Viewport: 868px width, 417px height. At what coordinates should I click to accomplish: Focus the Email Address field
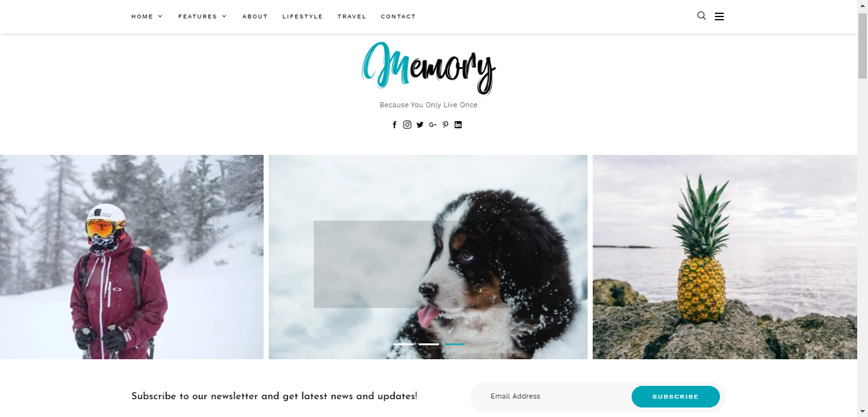click(550, 397)
